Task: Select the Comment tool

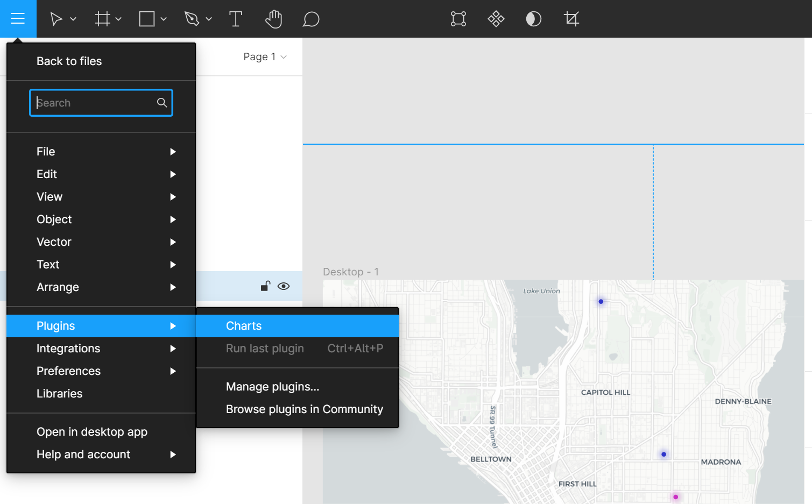Action: (311, 19)
